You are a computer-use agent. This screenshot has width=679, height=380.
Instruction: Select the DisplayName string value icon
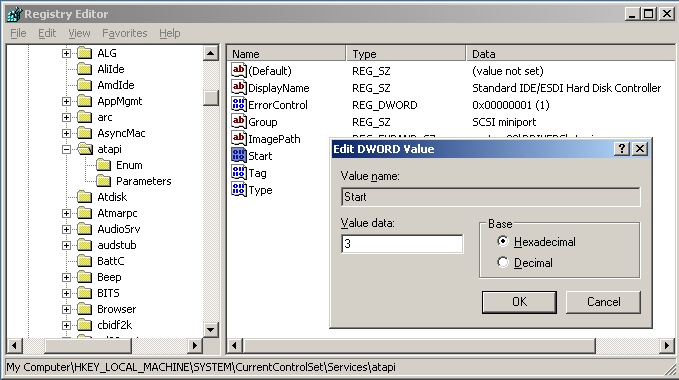tap(239, 87)
